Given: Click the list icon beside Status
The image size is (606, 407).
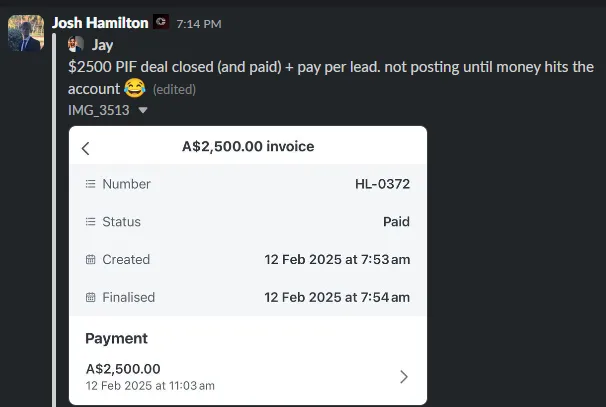Looking at the screenshot, I should [x=90, y=221].
